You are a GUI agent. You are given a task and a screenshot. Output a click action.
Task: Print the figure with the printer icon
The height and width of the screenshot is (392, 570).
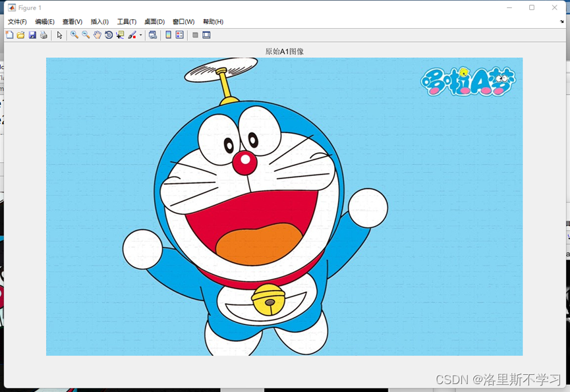43,35
